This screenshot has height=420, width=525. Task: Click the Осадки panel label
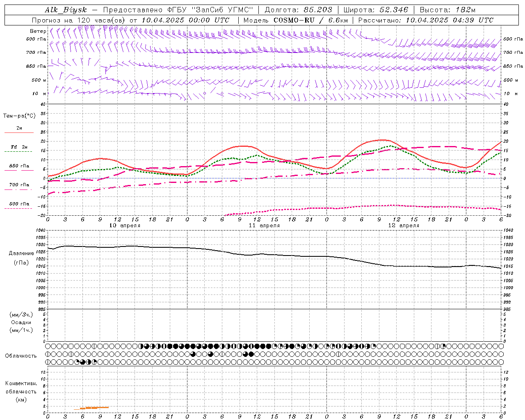coord(21,322)
